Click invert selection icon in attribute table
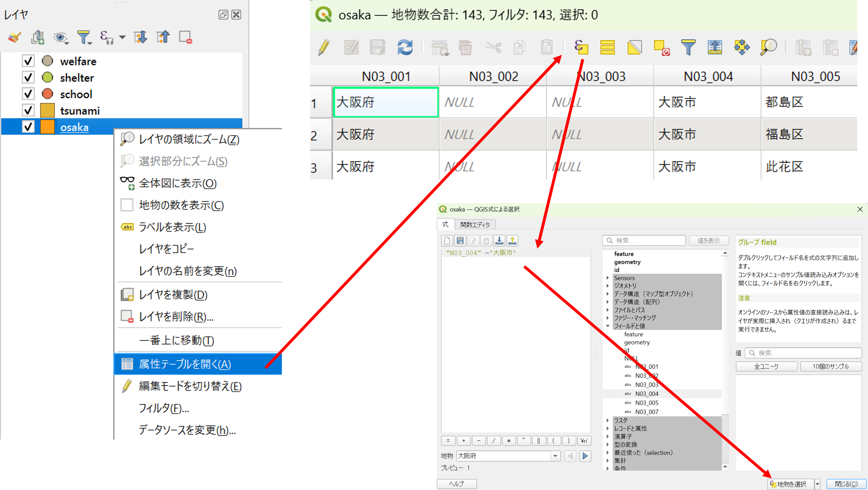Viewport: 868px width, 490px height. 635,47
